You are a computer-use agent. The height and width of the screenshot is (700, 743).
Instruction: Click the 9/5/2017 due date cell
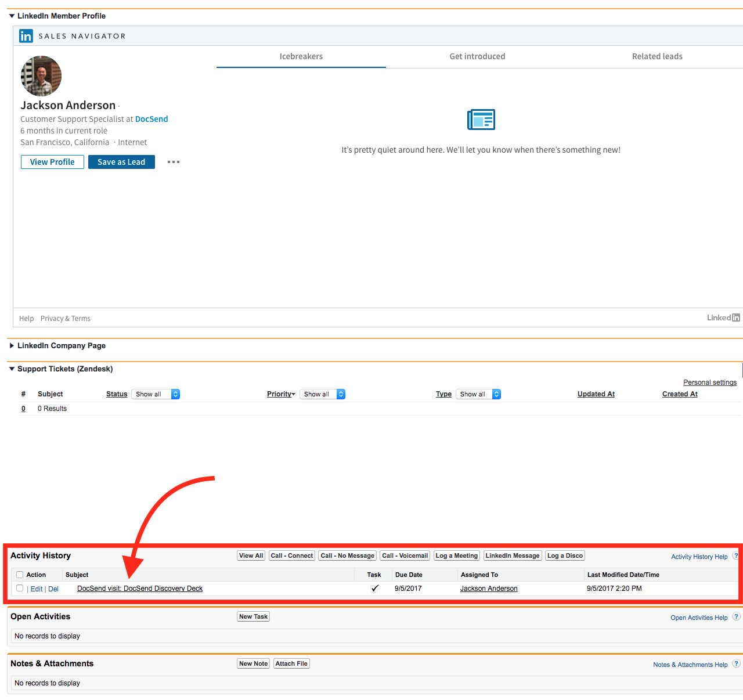pyautogui.click(x=408, y=589)
